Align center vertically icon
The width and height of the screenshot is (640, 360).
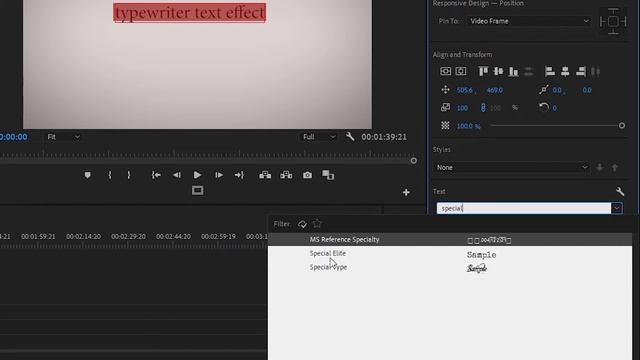(x=445, y=71)
